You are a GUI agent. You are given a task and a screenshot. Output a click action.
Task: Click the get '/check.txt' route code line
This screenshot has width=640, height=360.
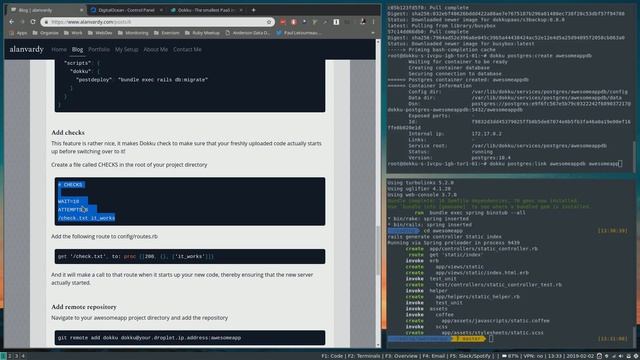pyautogui.click(x=136, y=257)
